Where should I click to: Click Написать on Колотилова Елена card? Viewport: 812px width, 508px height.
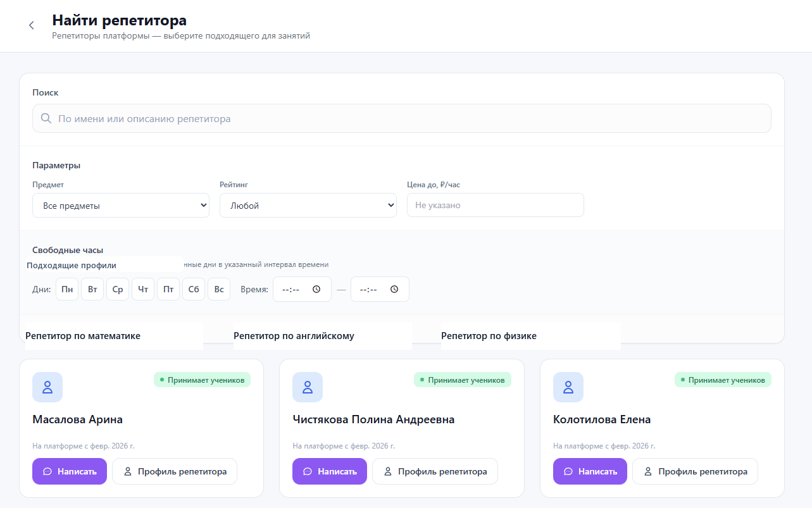590,471
